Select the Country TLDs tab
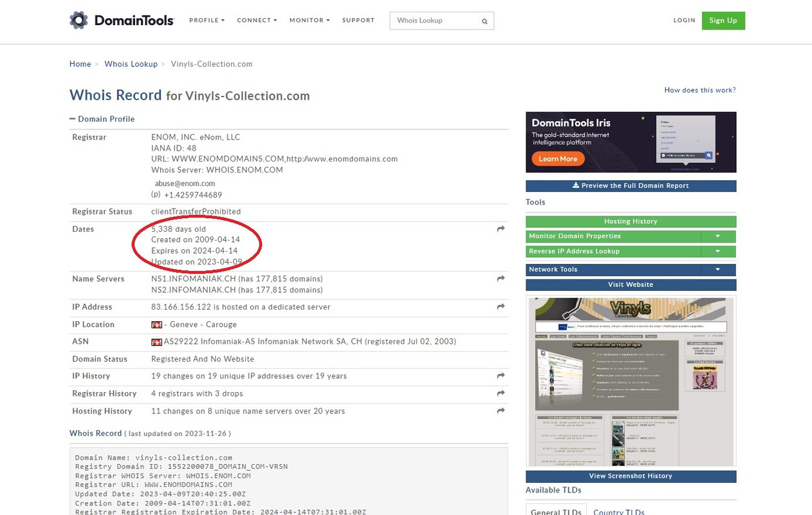The width and height of the screenshot is (812, 515). [619, 512]
